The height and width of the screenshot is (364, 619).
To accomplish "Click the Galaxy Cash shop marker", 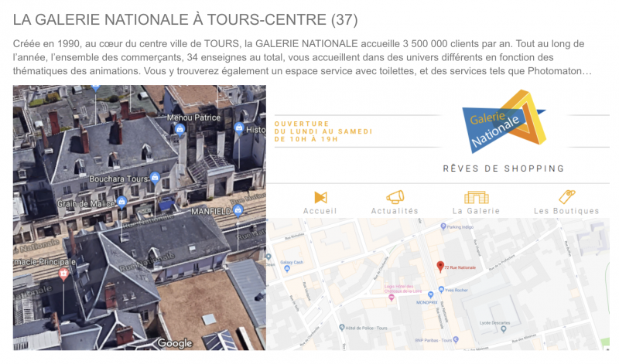I will pyautogui.click(x=287, y=269).
